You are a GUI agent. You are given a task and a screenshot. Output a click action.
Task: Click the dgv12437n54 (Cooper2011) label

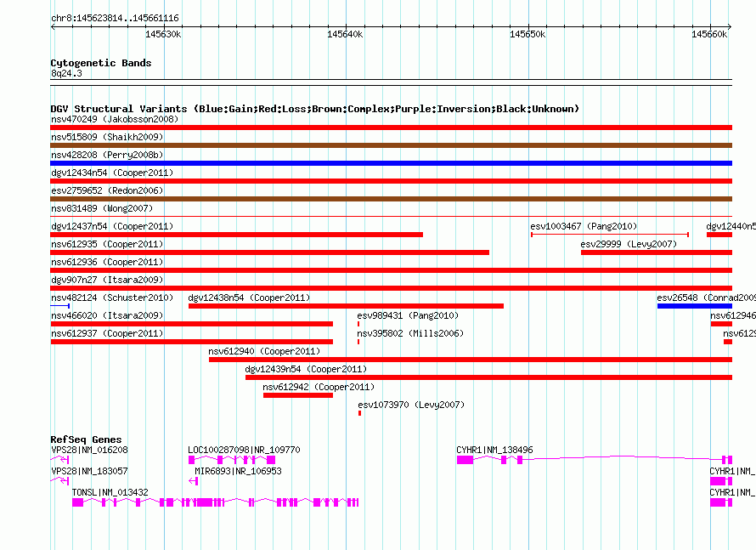[x=112, y=226]
